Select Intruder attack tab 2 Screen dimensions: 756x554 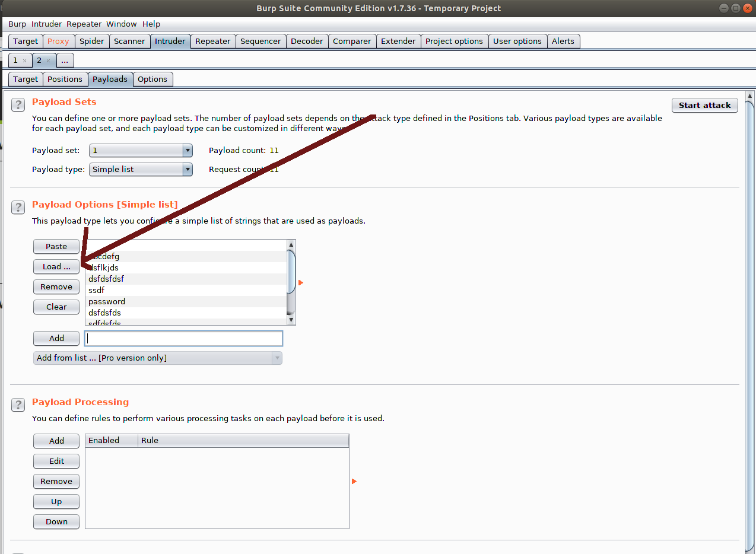pyautogui.click(x=39, y=61)
